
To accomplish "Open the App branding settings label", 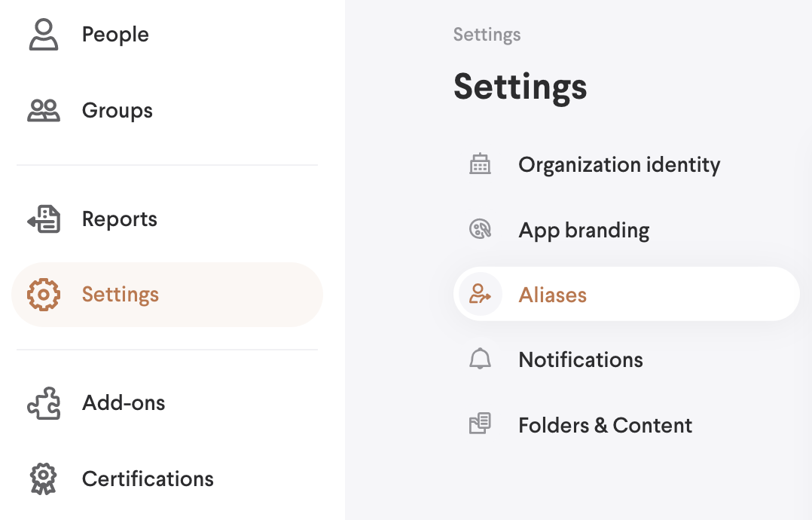I will [584, 230].
